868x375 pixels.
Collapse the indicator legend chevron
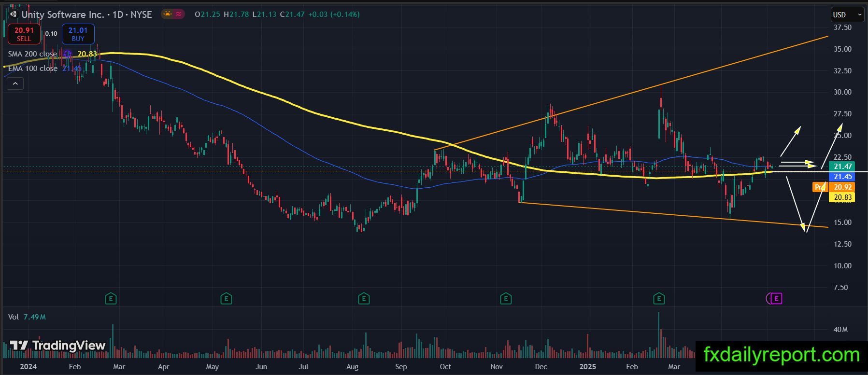pos(15,84)
